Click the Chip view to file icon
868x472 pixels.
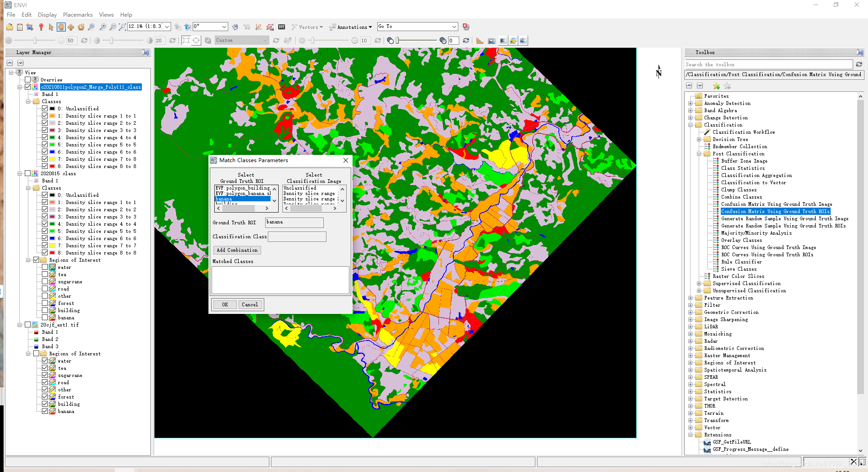coord(30,27)
